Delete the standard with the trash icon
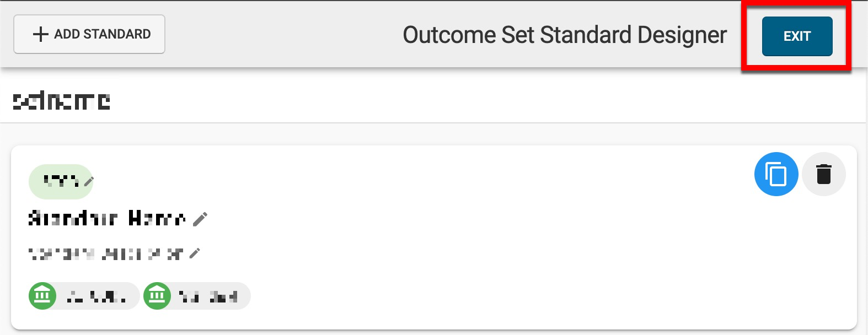868x335 pixels. click(823, 174)
